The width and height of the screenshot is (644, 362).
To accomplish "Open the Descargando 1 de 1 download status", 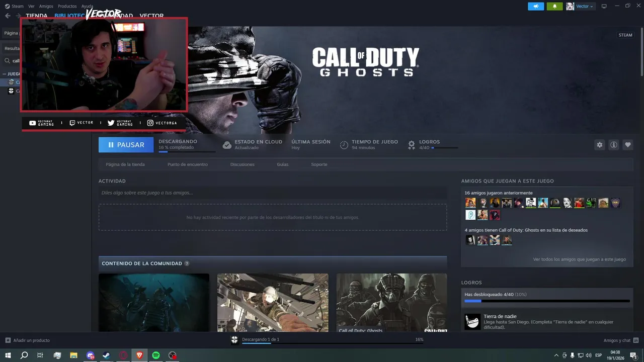I will 261,339.
